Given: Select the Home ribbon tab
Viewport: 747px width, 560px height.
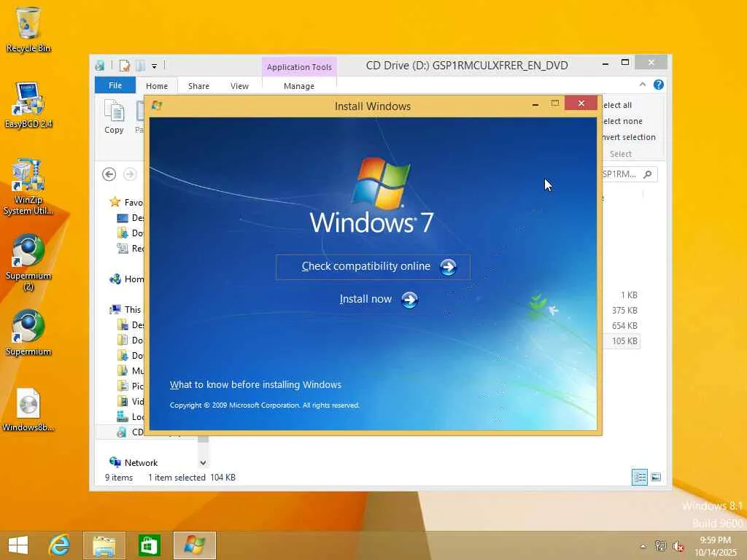Looking at the screenshot, I should pyautogui.click(x=157, y=86).
